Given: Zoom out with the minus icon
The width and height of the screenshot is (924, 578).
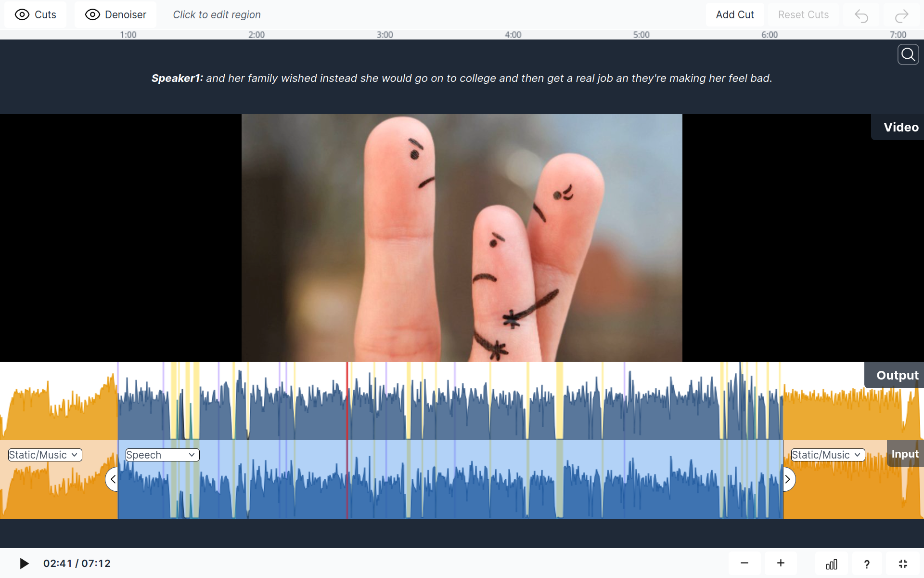Looking at the screenshot, I should 744,563.
